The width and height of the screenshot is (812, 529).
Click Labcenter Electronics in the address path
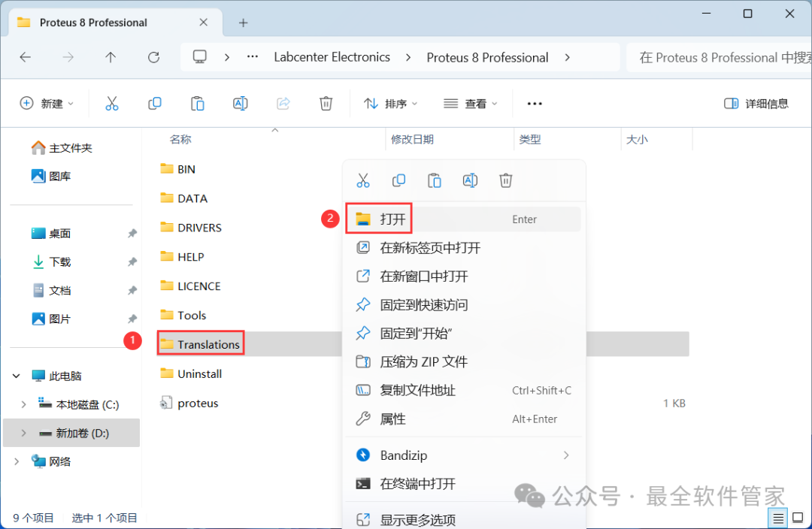(332, 57)
